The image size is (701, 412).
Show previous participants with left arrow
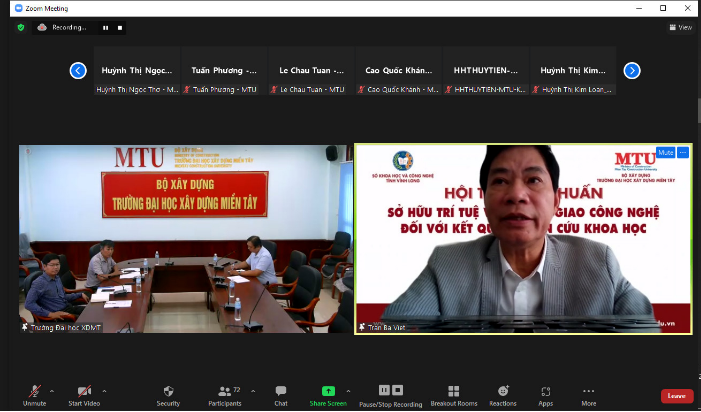point(78,71)
